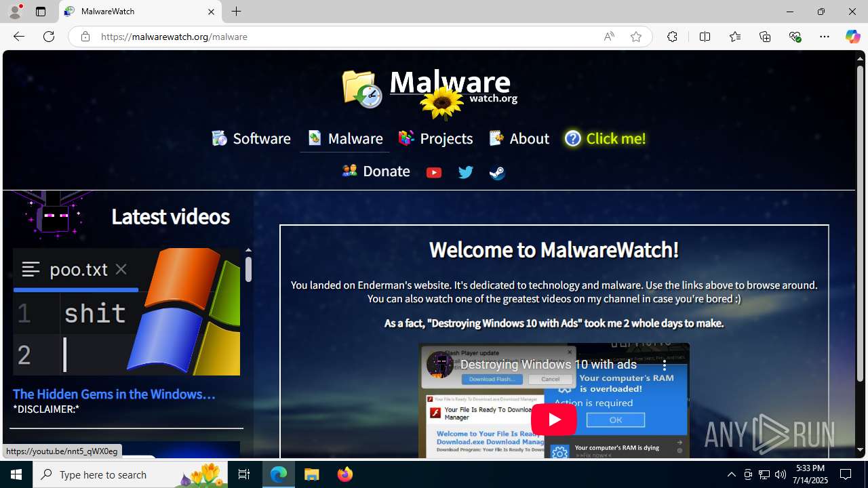Image resolution: width=868 pixels, height=488 pixels.
Task: Turn on Read aloud
Action: click(609, 37)
